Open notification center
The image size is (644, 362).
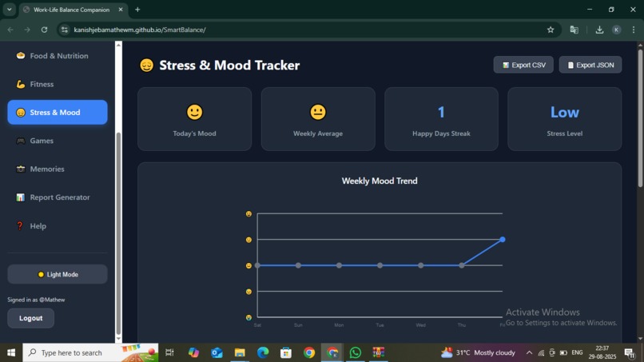pos(630,352)
